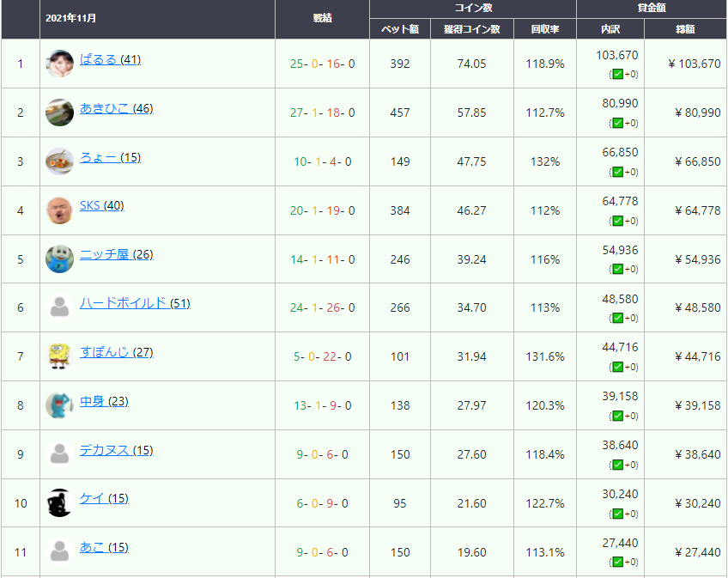The image size is (728, 578).
Task: Select bet amount 457
Action: pyautogui.click(x=400, y=113)
